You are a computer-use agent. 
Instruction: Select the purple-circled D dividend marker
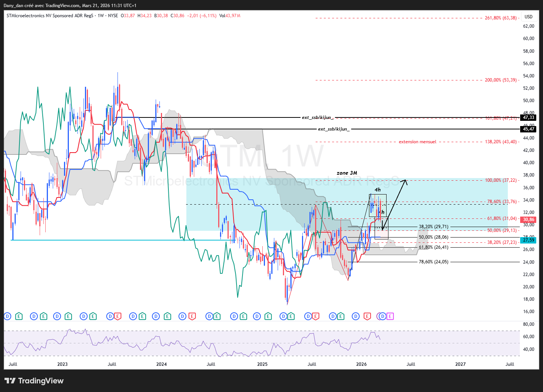click(x=382, y=316)
